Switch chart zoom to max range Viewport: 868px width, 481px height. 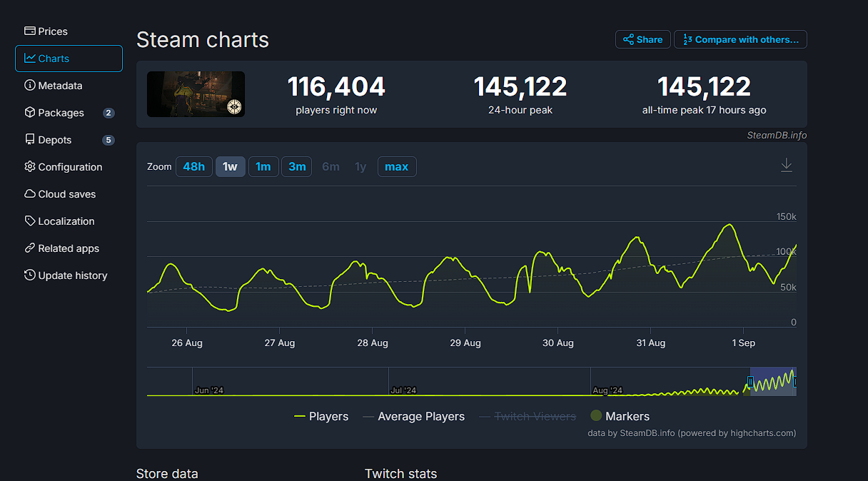(x=397, y=166)
